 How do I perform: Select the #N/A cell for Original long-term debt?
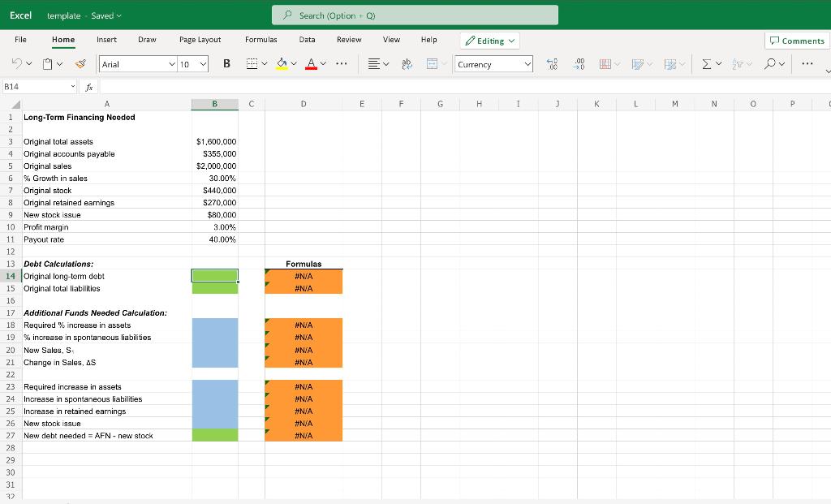click(x=304, y=276)
